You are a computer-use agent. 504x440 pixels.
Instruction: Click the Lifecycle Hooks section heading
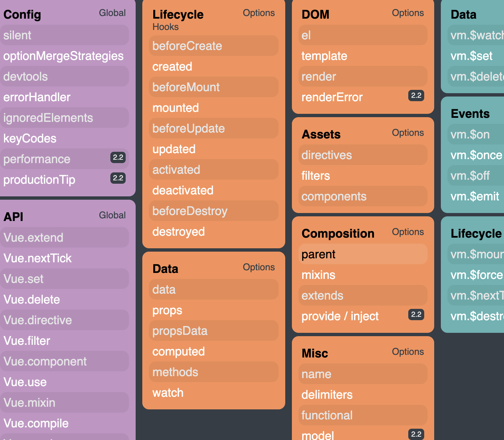pos(178,20)
